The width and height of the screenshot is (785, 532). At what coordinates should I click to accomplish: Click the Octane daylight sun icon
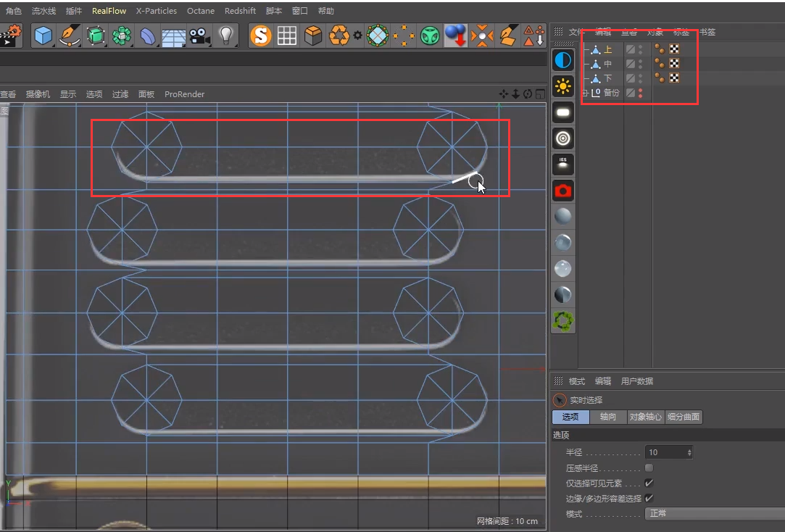(563, 87)
